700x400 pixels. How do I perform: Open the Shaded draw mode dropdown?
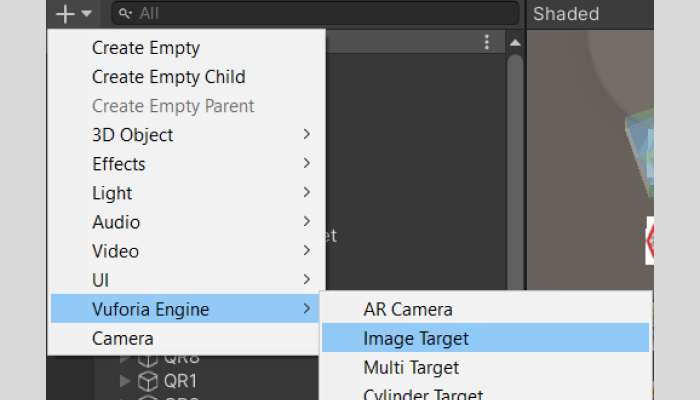pyautogui.click(x=566, y=14)
